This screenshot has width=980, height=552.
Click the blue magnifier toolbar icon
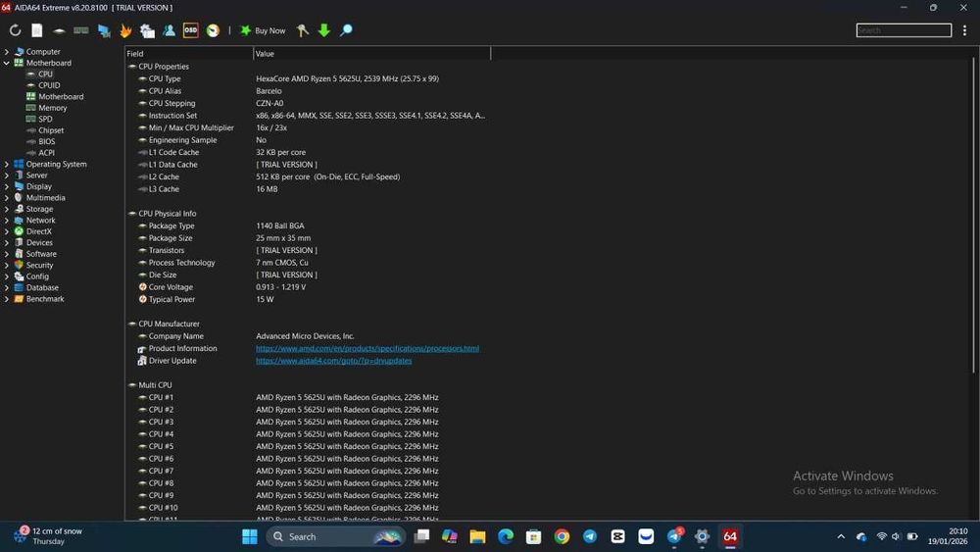(x=346, y=30)
